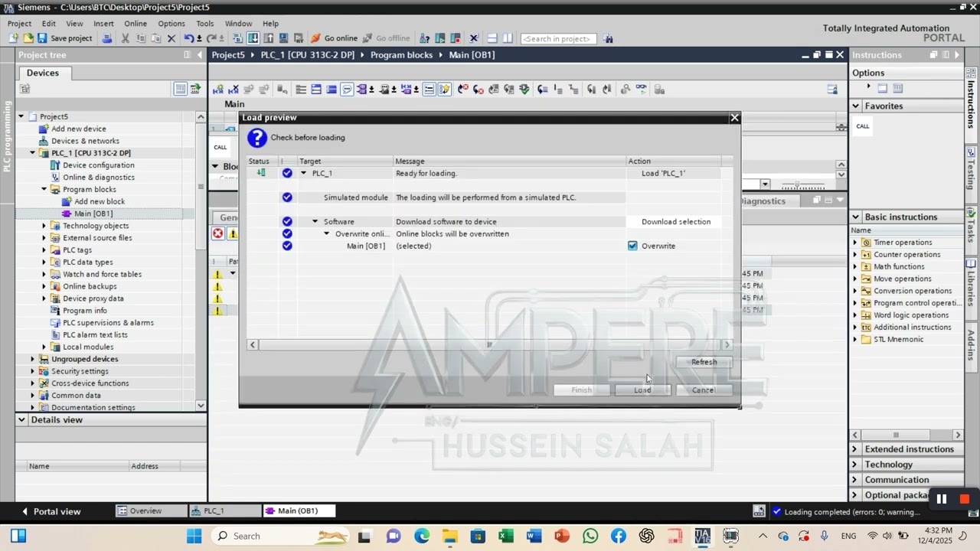Collapse the Software row in Load preview
The image size is (980, 551).
[x=315, y=222]
